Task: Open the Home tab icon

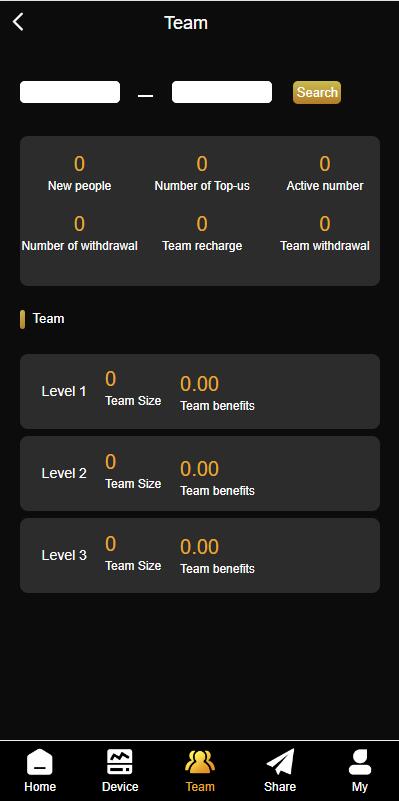Action: [x=40, y=762]
